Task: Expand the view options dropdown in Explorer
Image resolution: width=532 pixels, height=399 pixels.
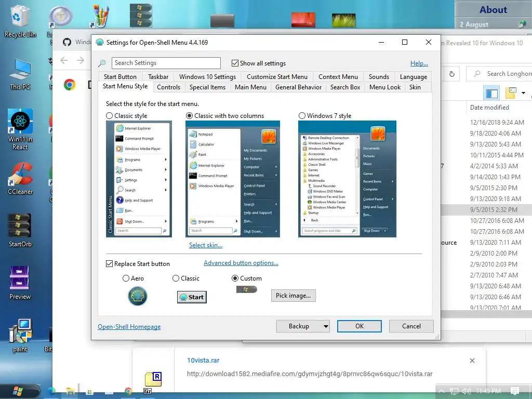Action: 523,93
